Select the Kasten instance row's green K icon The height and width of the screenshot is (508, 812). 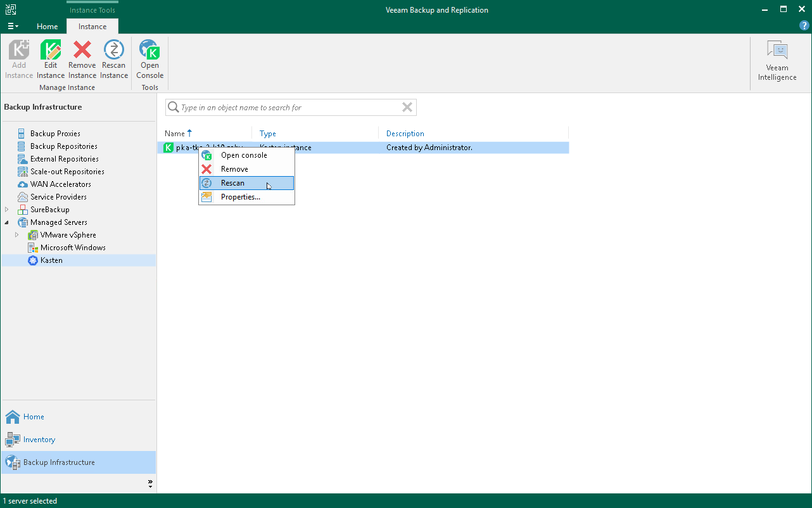pyautogui.click(x=168, y=148)
